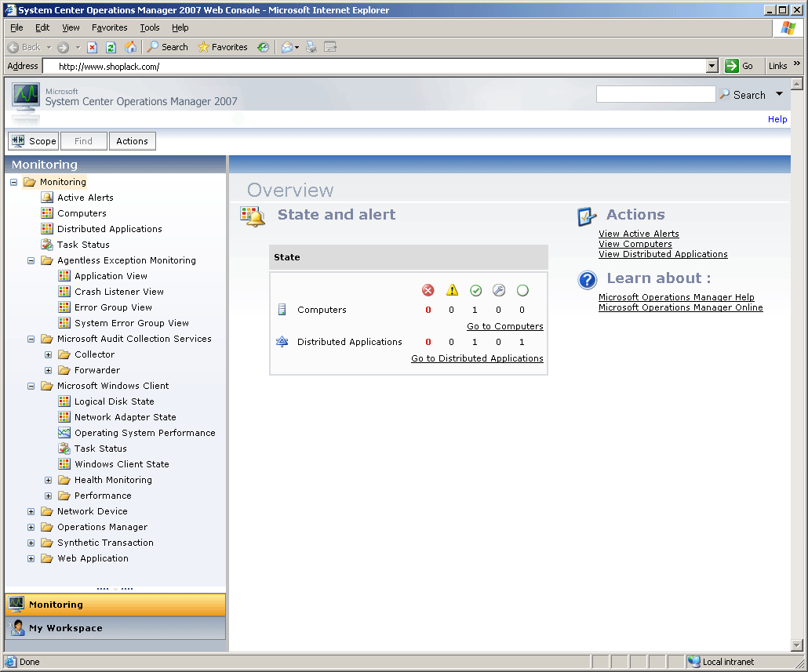The image size is (808, 672).
Task: Collapse the Agentless Exception Monitoring folder
Action: click(31, 260)
